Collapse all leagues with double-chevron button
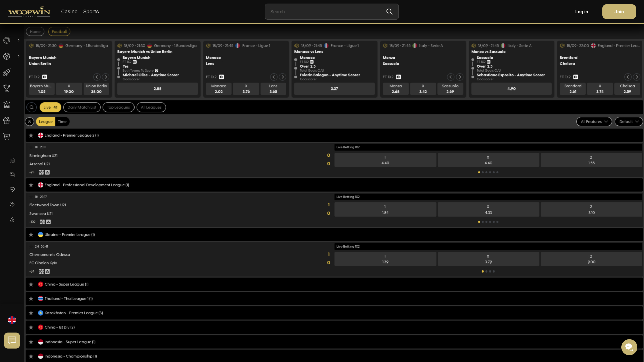 point(30,122)
